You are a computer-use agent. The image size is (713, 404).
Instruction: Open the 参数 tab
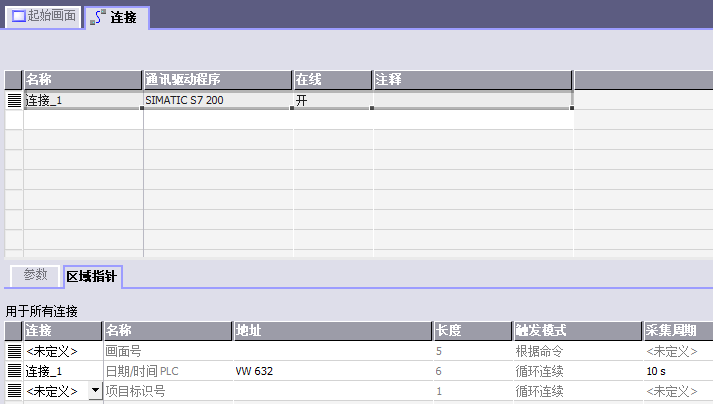pyautogui.click(x=35, y=275)
